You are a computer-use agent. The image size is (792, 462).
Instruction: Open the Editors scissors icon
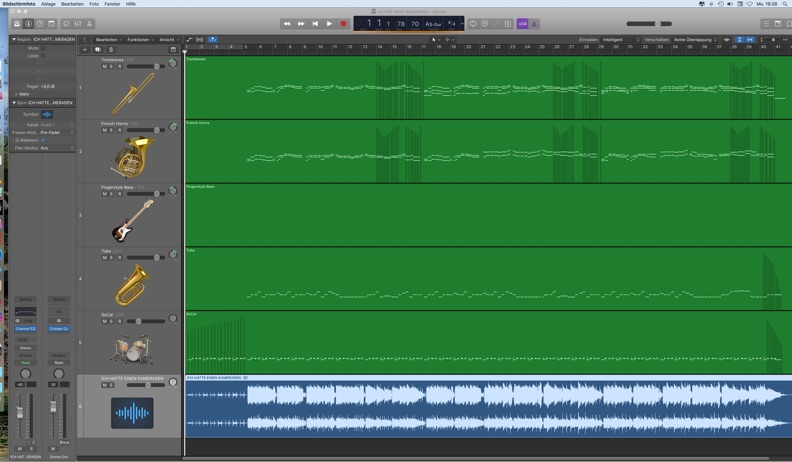pos(89,24)
